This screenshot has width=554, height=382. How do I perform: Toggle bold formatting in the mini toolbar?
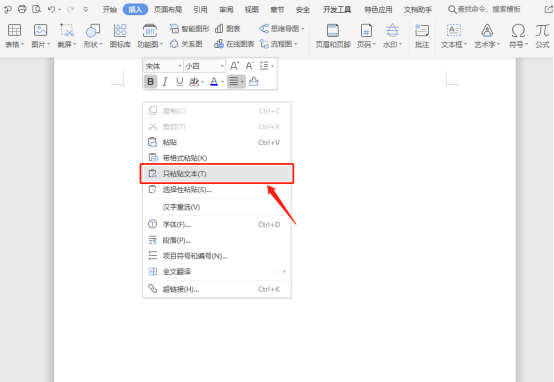pyautogui.click(x=151, y=82)
